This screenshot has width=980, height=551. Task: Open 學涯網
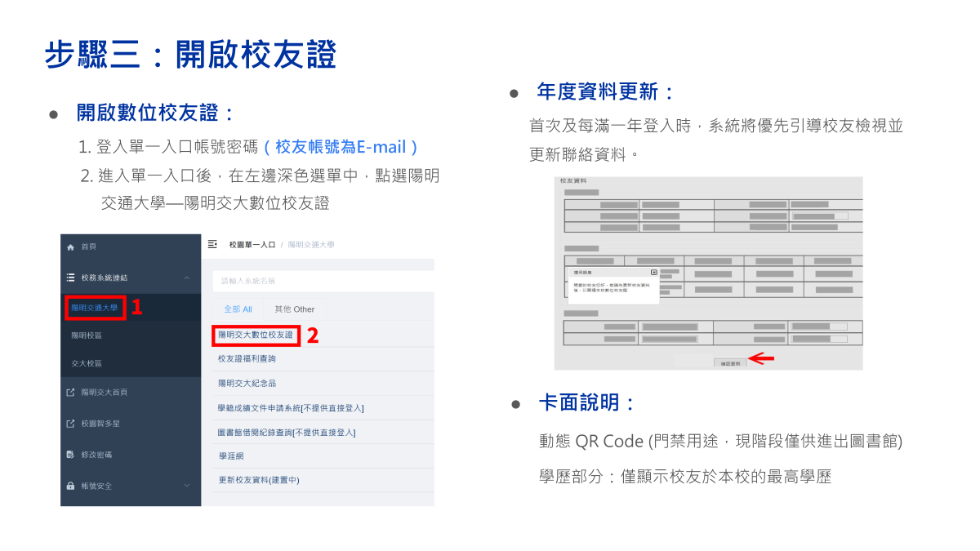point(234,455)
